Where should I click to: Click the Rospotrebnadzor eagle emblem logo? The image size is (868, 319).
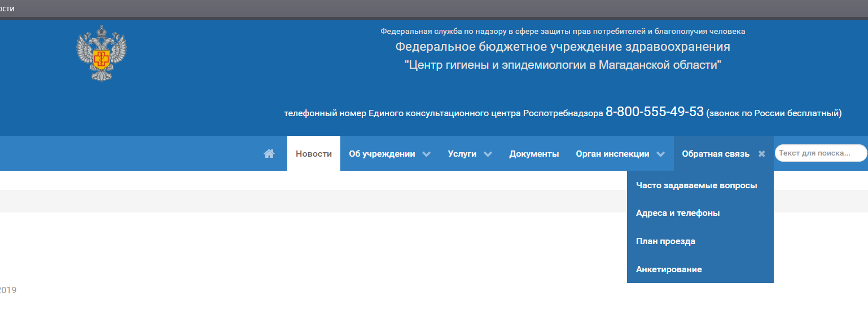(102, 53)
